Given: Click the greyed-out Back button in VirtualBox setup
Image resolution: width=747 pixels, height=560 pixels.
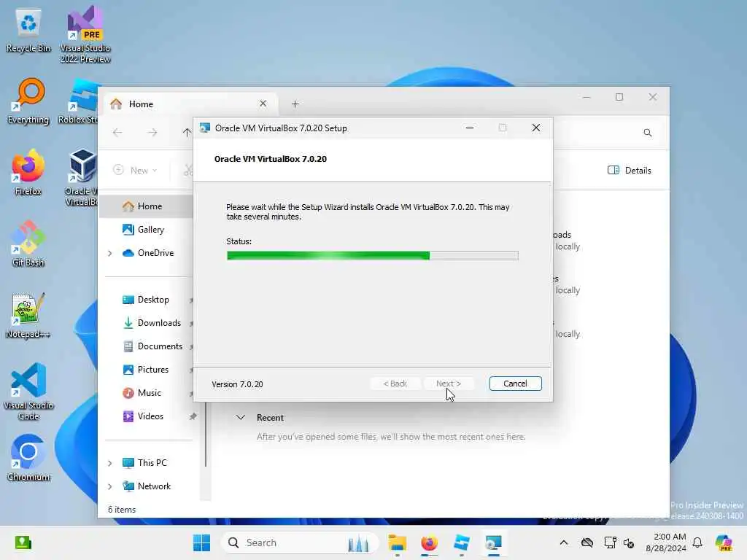Looking at the screenshot, I should 395,384.
